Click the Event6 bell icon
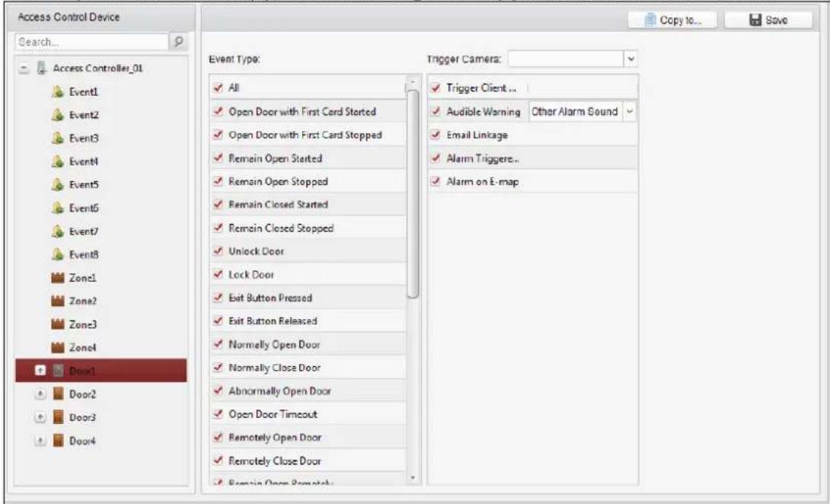 tap(58, 208)
